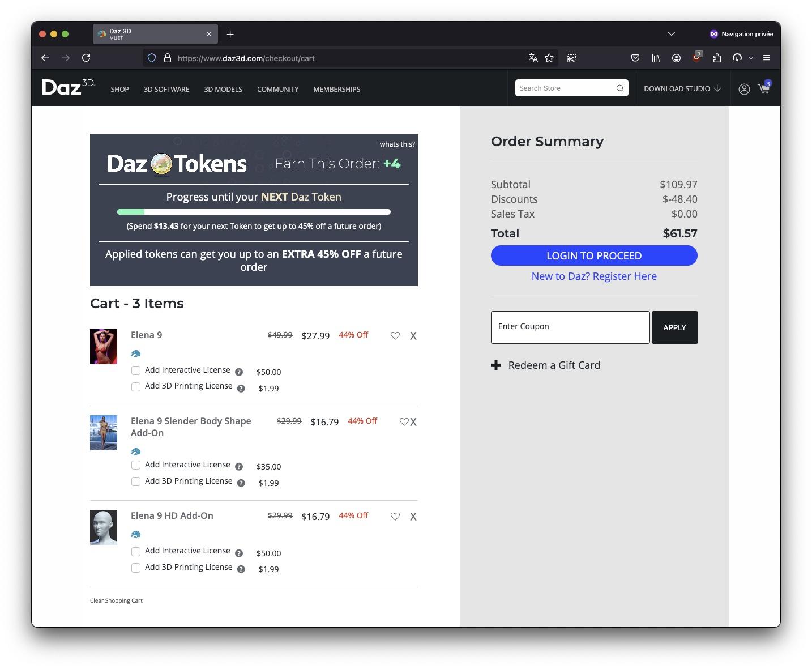Add Elena 9 to wishlist via heart
Viewport: 812px width, 669px height.
(395, 336)
